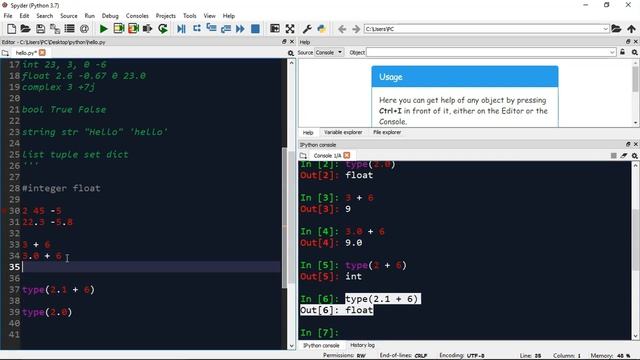Open the View menu
This screenshot has width=640, height=360.
click(x=209, y=16)
